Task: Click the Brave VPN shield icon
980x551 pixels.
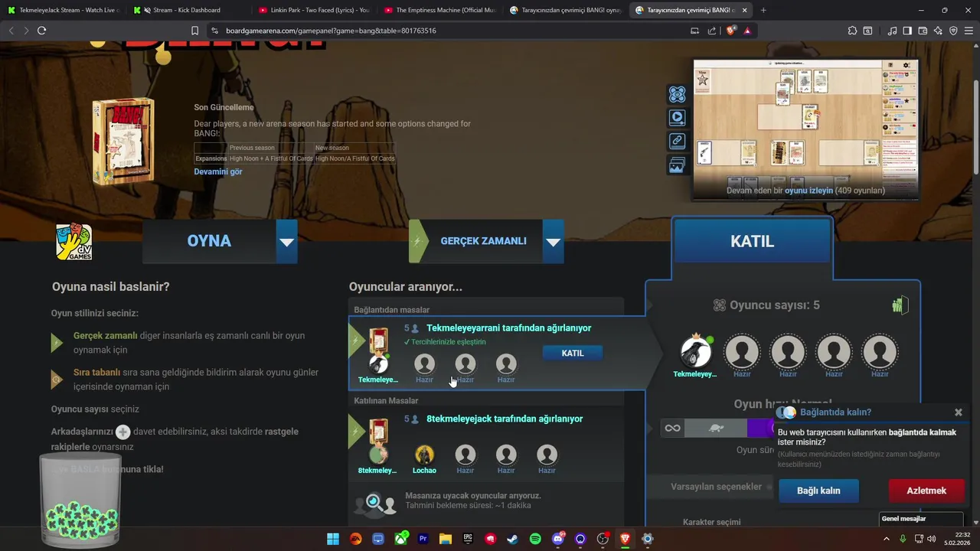Action: [x=953, y=31]
